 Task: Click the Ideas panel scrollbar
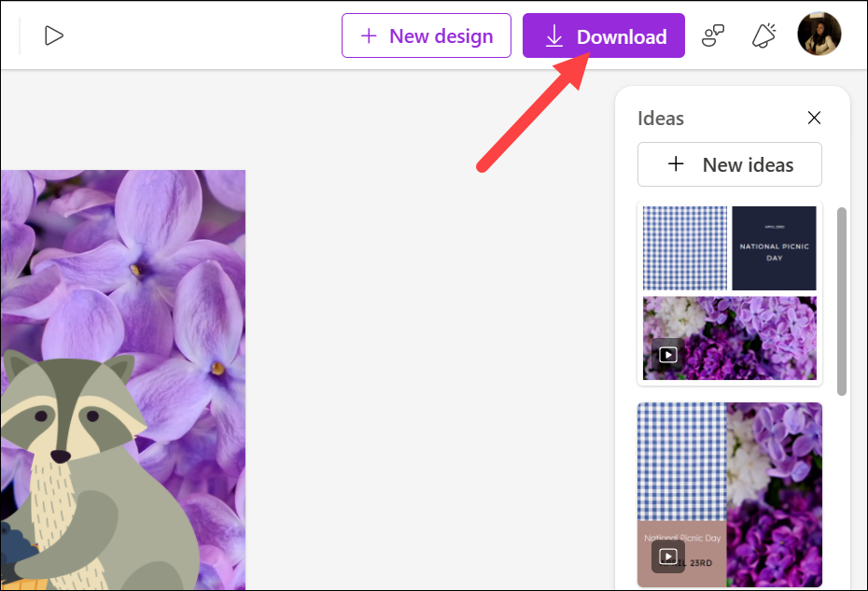point(842,302)
